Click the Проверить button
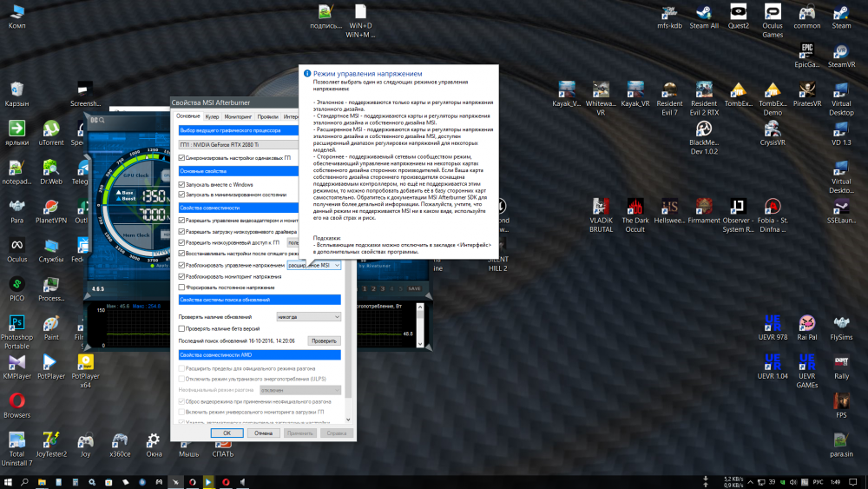This screenshot has width=868, height=489. (324, 341)
